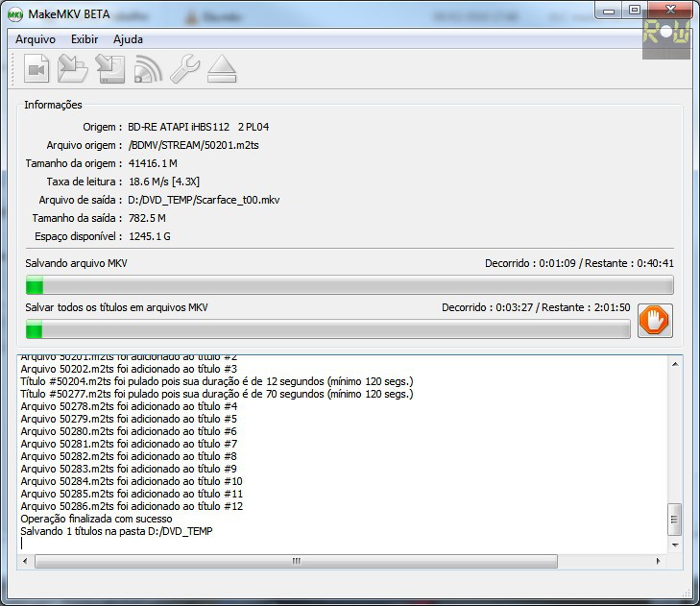Click log line for Arquivo 50281.m2ts
Screen dimensions: 700x606
[x=129, y=444]
